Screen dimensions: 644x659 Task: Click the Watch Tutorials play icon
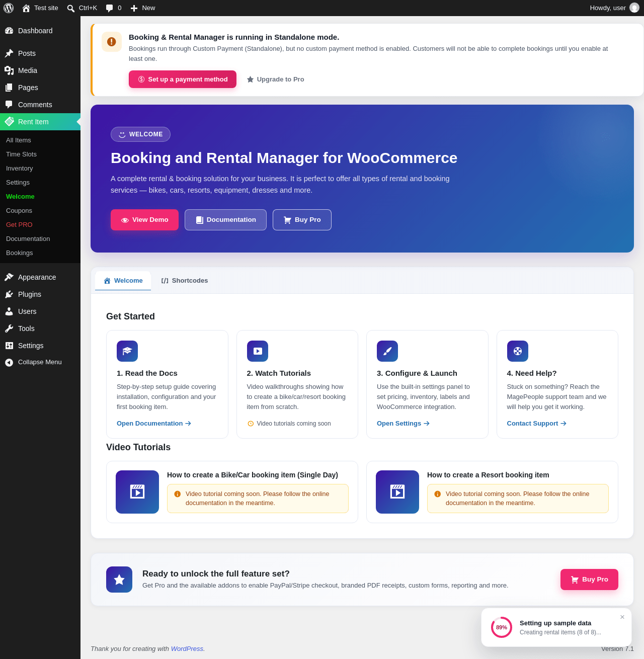coord(258,351)
